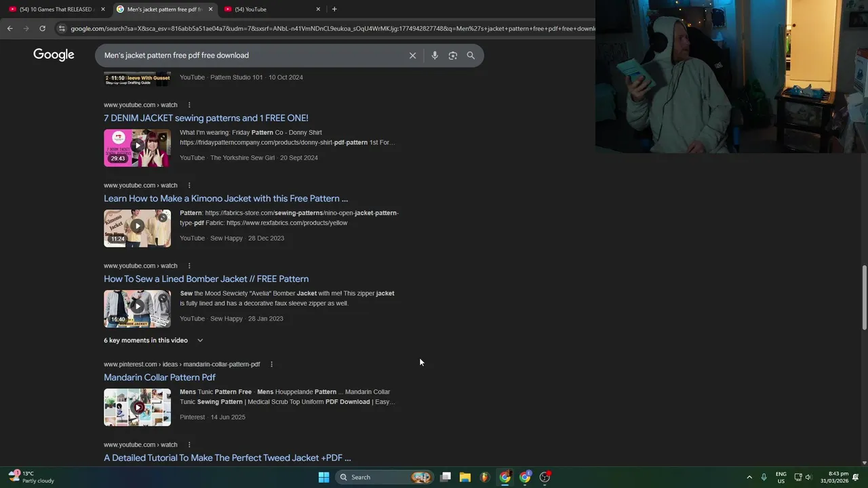Viewport: 868px width, 488px height.
Task: Close the Men's jacket pattern tab
Action: 210,9
